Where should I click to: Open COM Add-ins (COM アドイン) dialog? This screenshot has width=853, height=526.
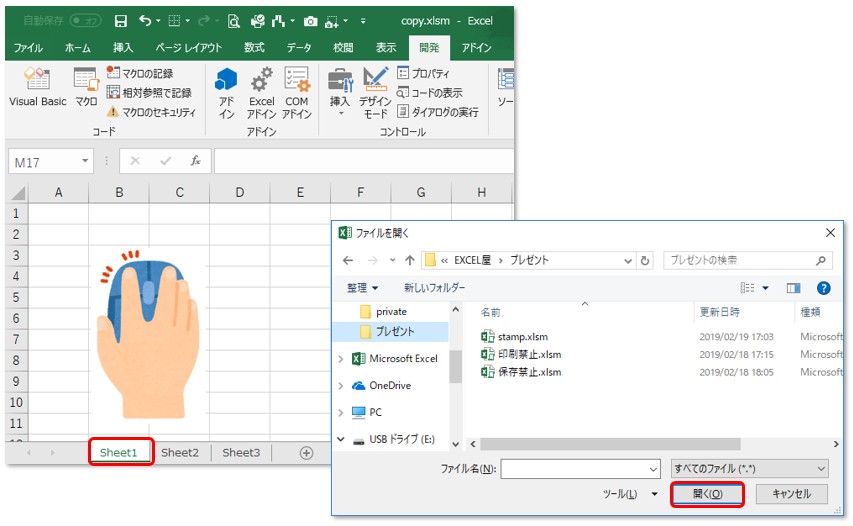pyautogui.click(x=296, y=92)
